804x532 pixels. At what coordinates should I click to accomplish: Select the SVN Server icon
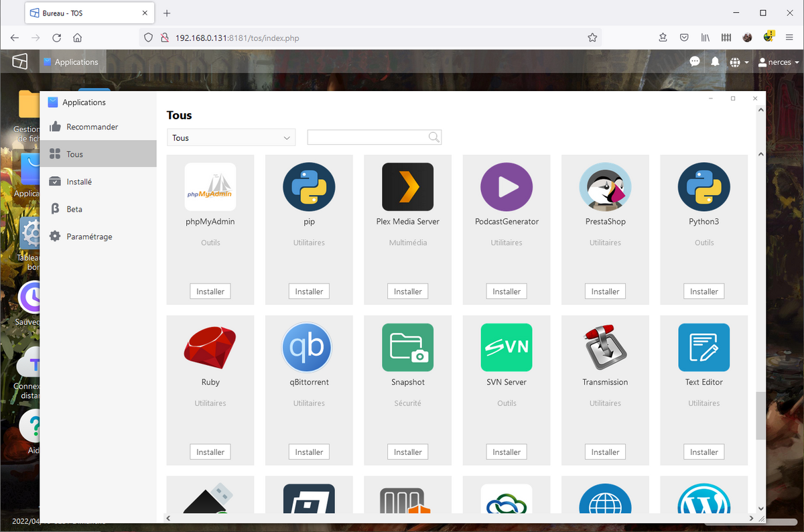click(x=507, y=348)
